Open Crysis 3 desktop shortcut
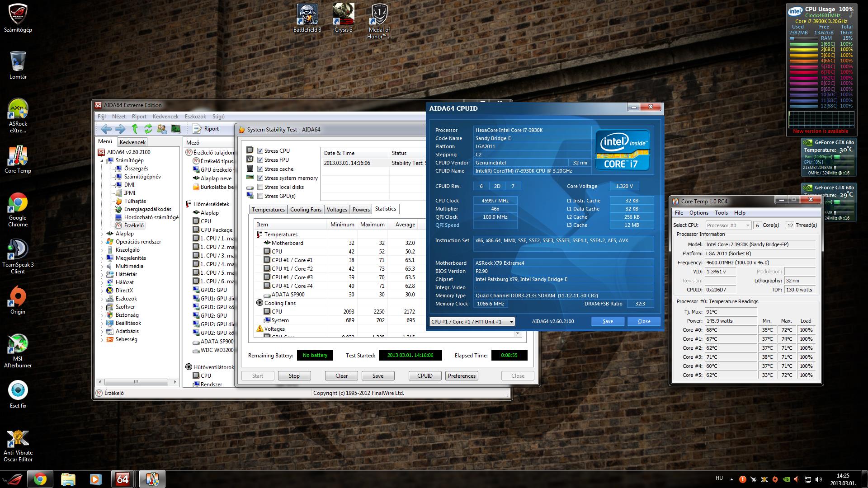Image resolution: width=868 pixels, height=488 pixels. [x=344, y=19]
